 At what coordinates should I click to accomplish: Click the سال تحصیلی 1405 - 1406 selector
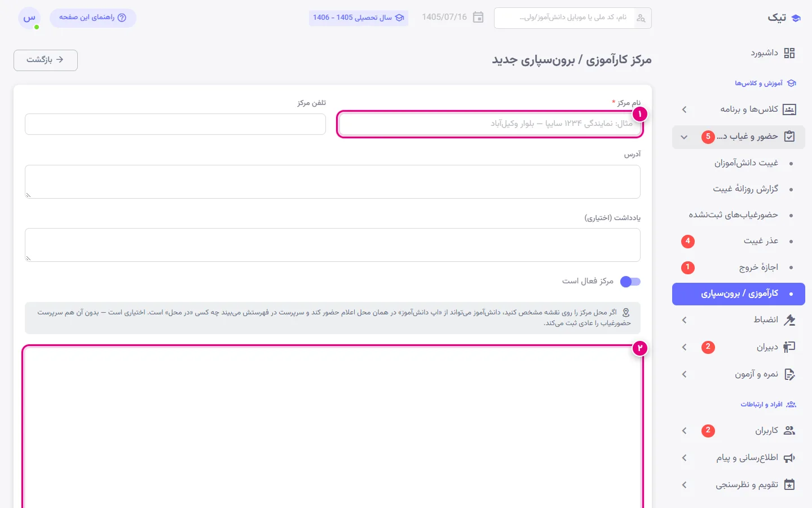click(359, 17)
